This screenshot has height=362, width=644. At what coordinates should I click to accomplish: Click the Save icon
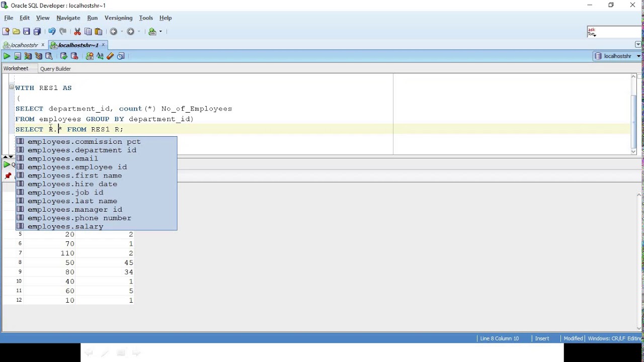[x=27, y=32]
